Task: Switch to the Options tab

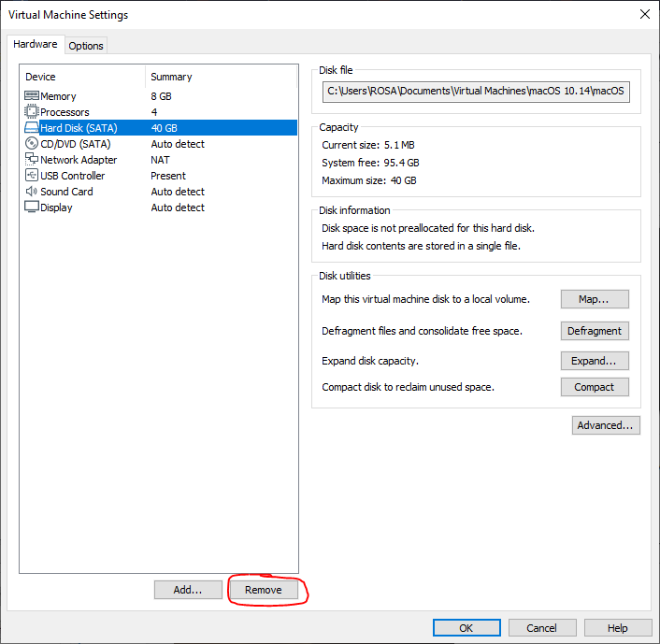Action: 86,46
